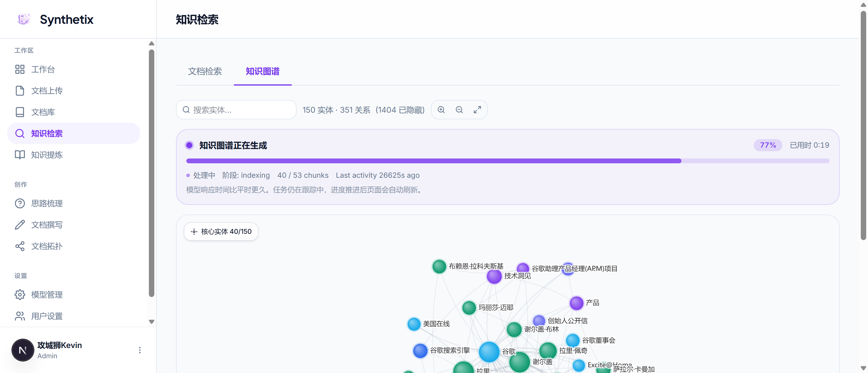Viewport: 868px width, 373px height.
Task: Open the user options three-dot menu
Action: point(140,350)
